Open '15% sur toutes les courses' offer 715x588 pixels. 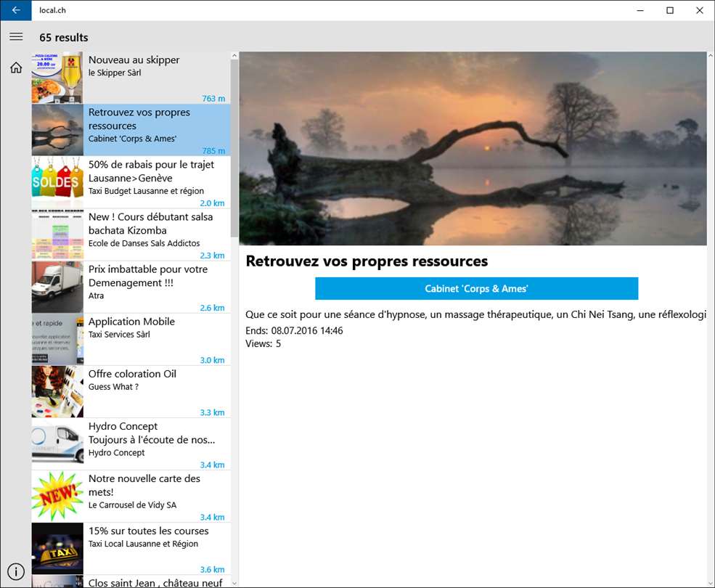[131, 549]
